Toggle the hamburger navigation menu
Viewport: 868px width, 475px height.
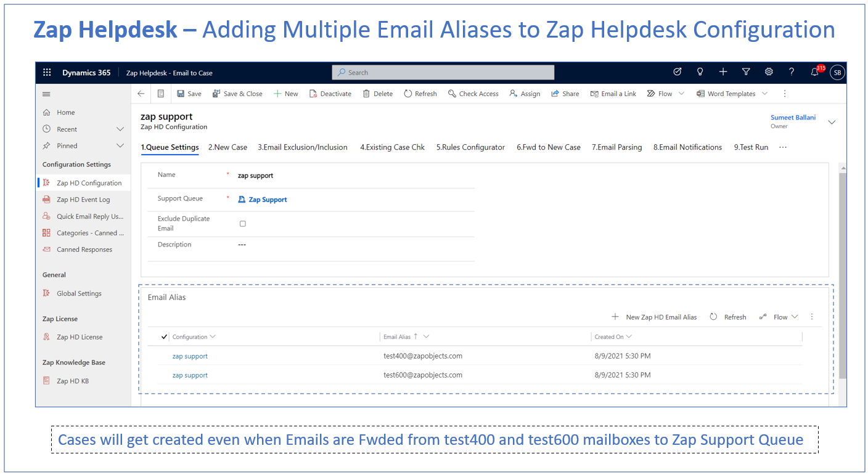(46, 94)
